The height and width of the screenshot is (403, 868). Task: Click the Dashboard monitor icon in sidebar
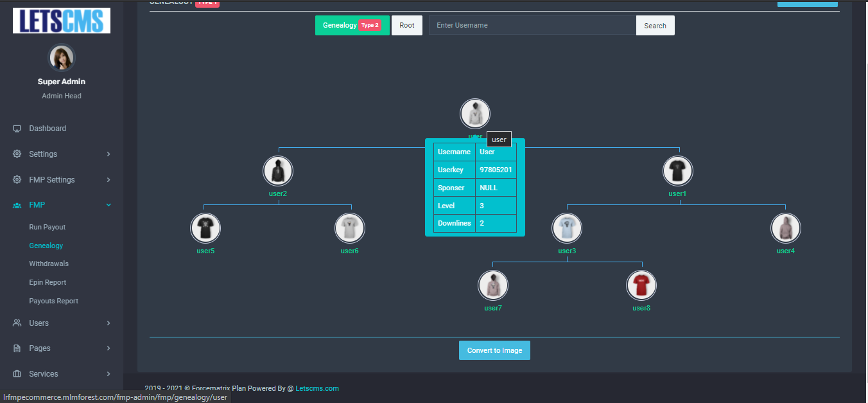point(17,129)
